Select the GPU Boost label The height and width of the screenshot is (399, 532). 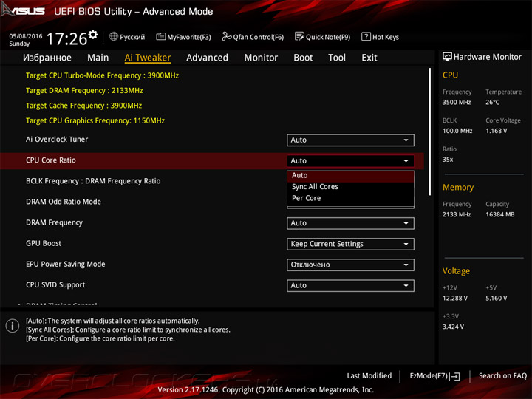point(44,243)
